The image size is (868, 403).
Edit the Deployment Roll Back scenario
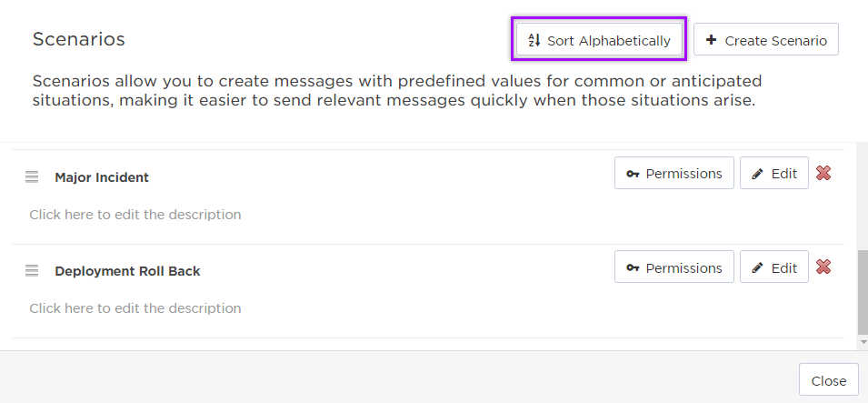(773, 267)
